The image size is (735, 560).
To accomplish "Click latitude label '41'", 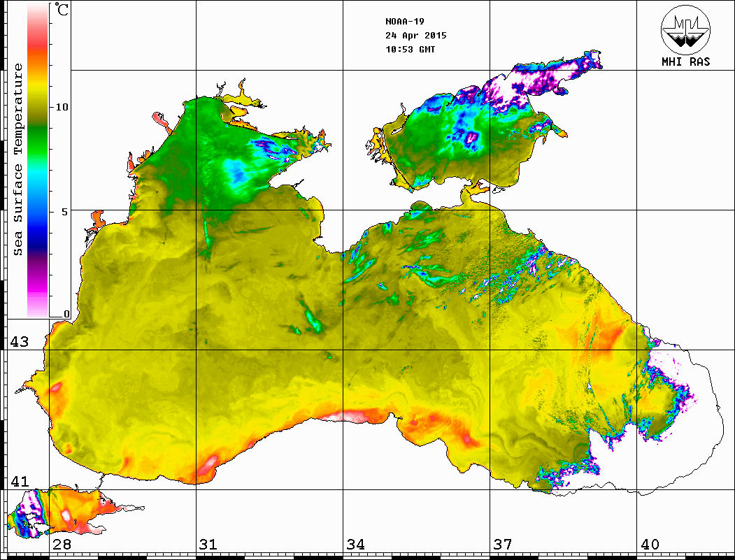I will [19, 482].
